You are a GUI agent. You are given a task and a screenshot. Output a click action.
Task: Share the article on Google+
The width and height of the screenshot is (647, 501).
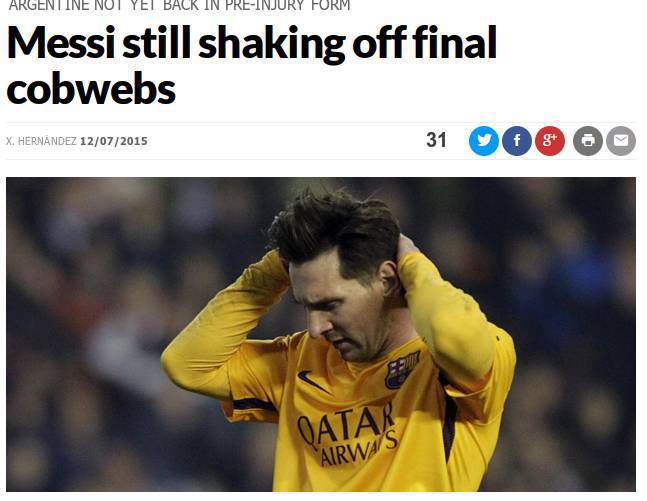click(550, 141)
